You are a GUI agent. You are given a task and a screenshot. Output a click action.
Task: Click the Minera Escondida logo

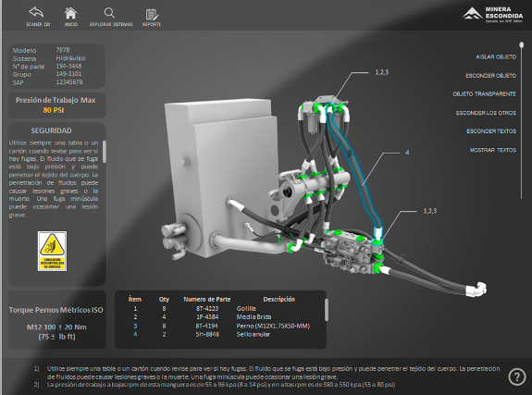coord(493,15)
